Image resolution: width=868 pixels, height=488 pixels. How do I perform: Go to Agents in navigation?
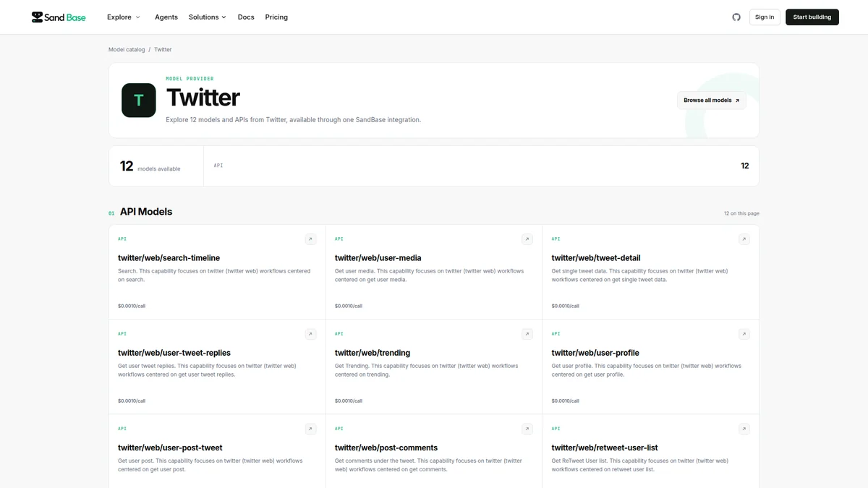click(x=166, y=17)
